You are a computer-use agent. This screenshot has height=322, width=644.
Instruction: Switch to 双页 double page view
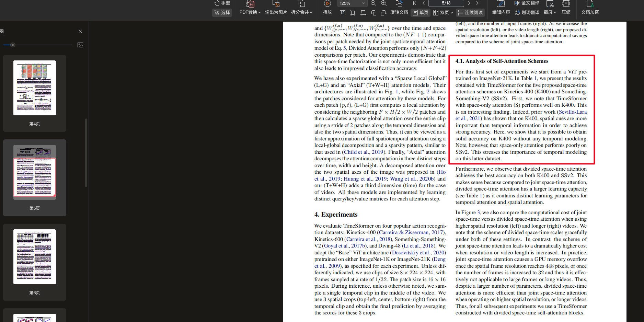click(441, 13)
